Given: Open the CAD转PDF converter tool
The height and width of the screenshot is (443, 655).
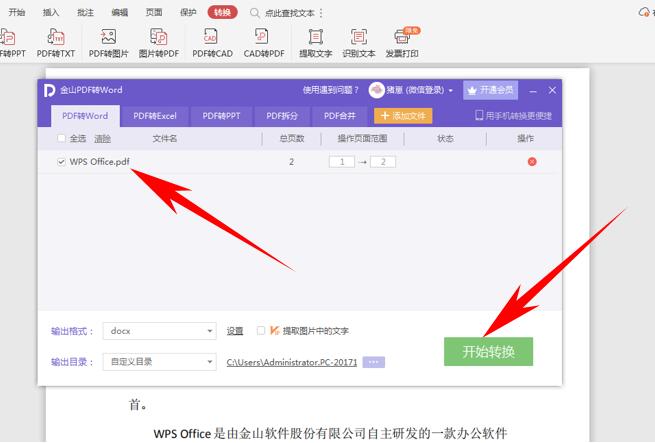Looking at the screenshot, I should 264,43.
